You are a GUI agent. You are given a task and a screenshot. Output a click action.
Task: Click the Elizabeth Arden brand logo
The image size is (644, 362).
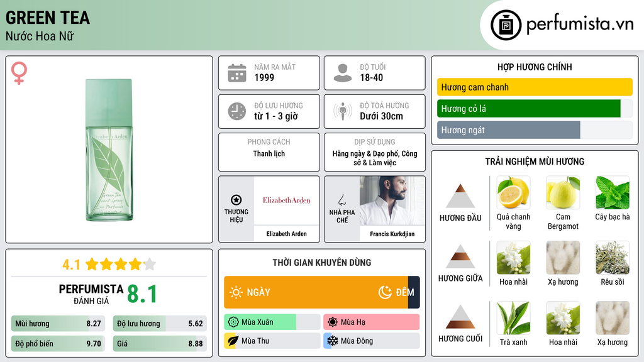pyautogui.click(x=287, y=200)
